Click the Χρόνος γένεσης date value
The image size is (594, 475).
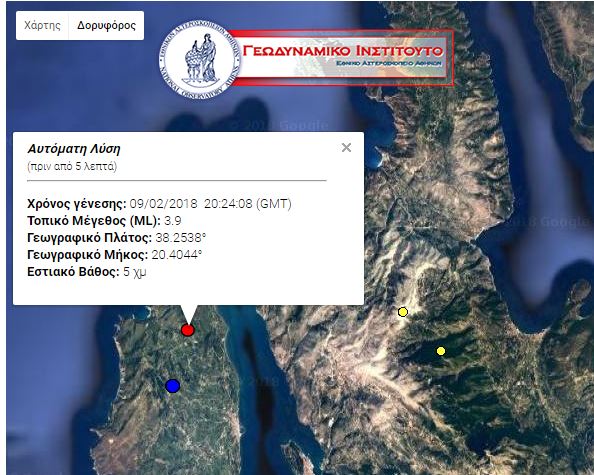point(211,204)
